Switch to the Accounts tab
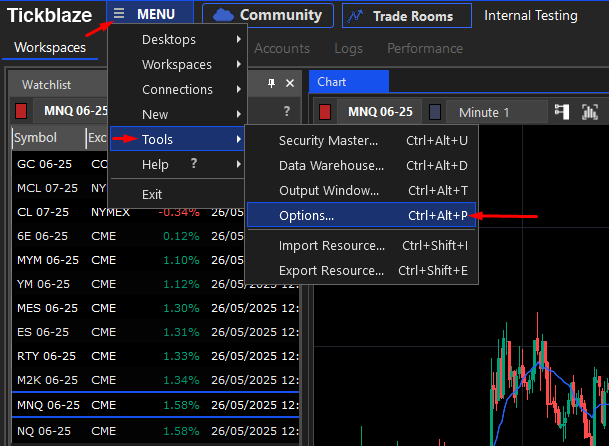 click(x=282, y=49)
